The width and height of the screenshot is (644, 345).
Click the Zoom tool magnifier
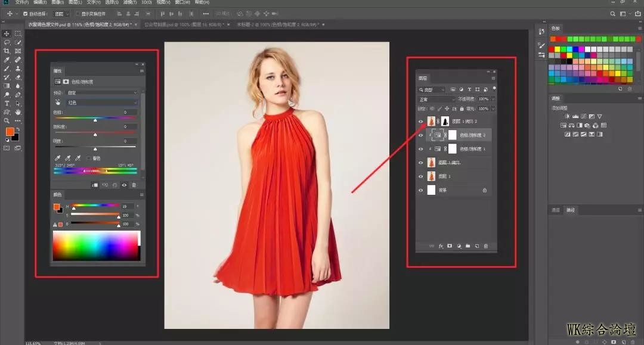click(x=7, y=120)
